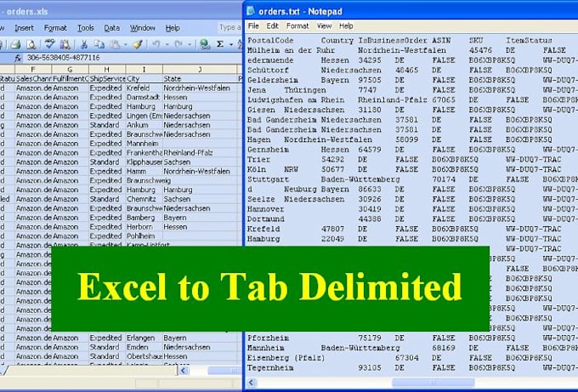Screen dimensions: 578x392
Task: Open the Edit menu in Notepad
Action: pos(272,26)
